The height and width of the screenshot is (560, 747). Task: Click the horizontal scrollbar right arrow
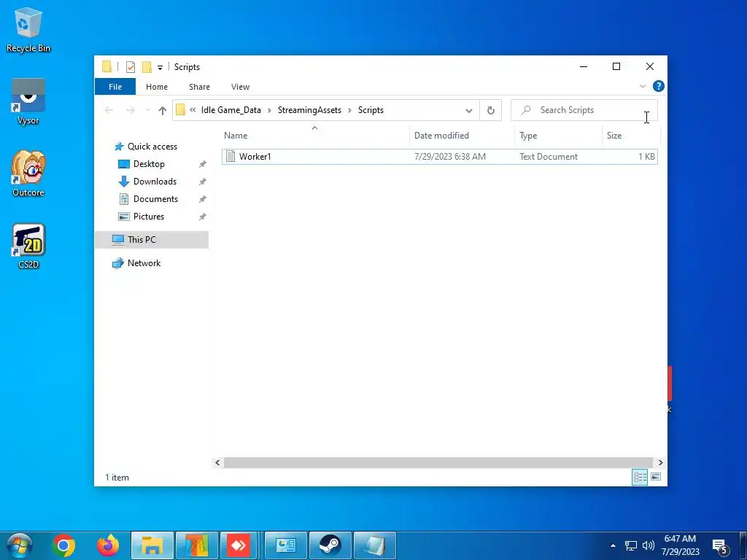pyautogui.click(x=660, y=462)
